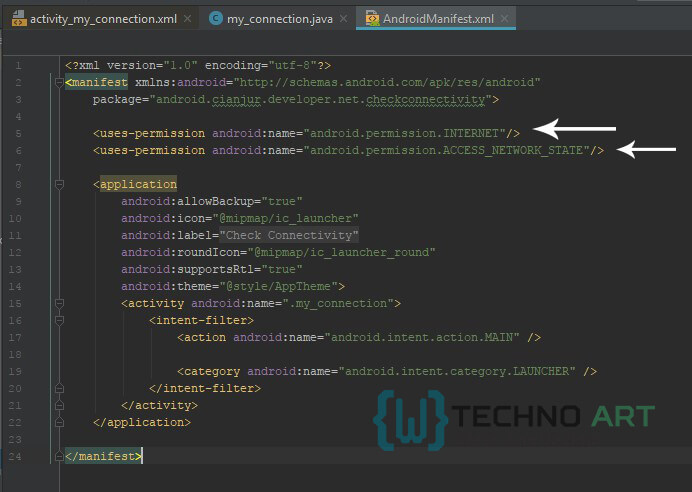
Task: Collapse the activity tag fold on line 15
Action: coord(59,303)
